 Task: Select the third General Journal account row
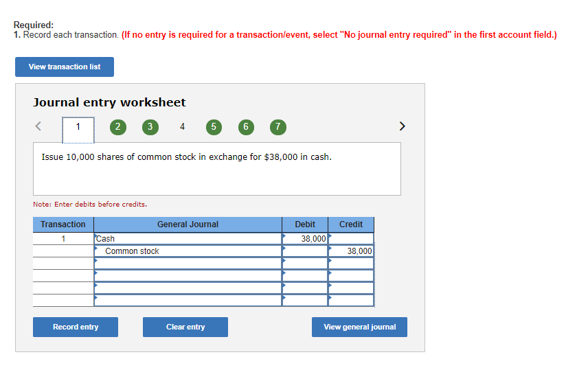click(x=188, y=264)
